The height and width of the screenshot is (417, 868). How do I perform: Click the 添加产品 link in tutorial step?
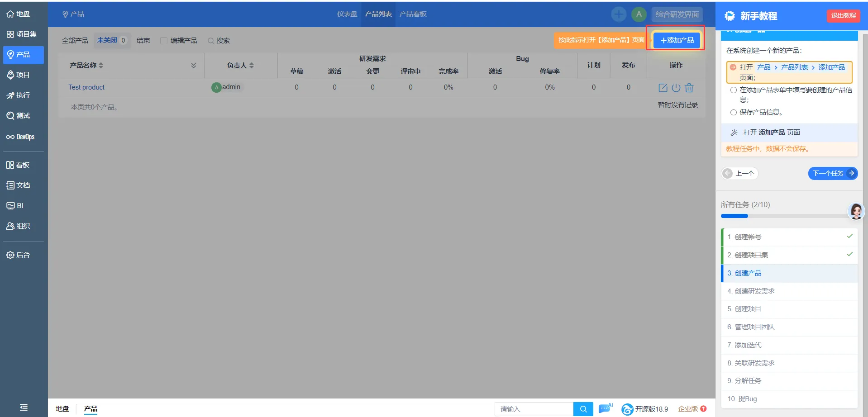click(832, 67)
